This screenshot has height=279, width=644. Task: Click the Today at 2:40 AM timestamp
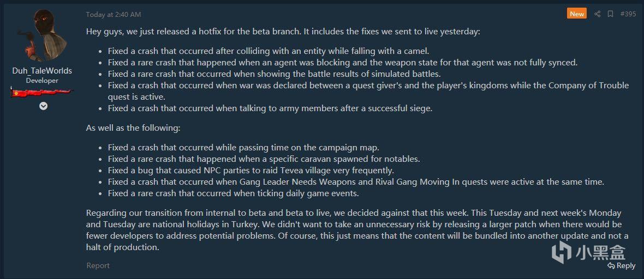click(114, 14)
